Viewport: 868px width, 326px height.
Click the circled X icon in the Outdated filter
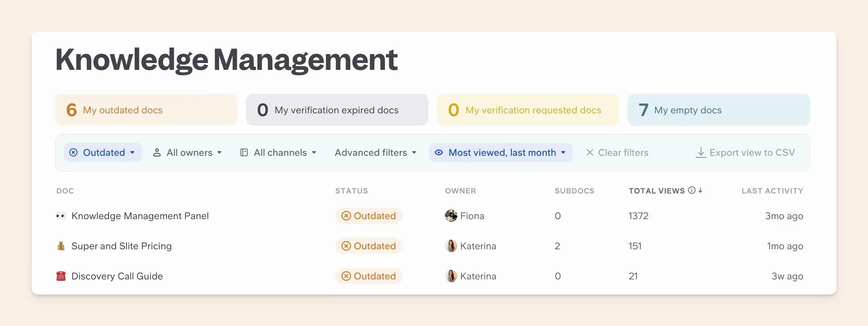tap(73, 152)
